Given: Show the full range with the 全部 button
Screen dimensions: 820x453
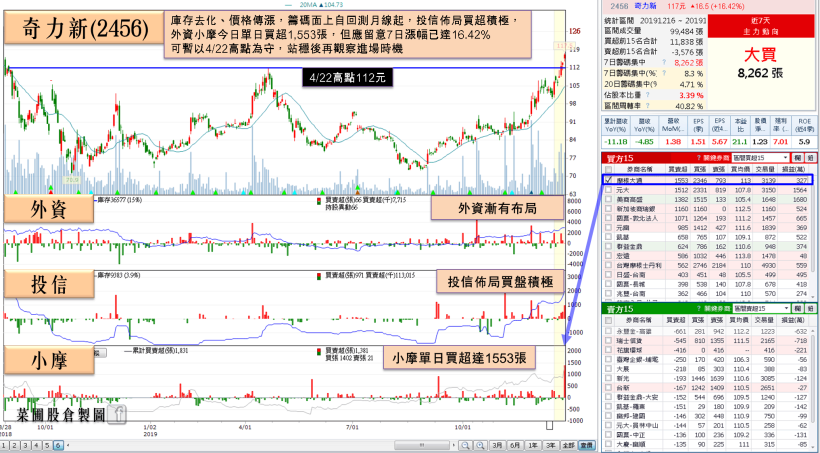Looking at the screenshot, I should (x=568, y=445).
